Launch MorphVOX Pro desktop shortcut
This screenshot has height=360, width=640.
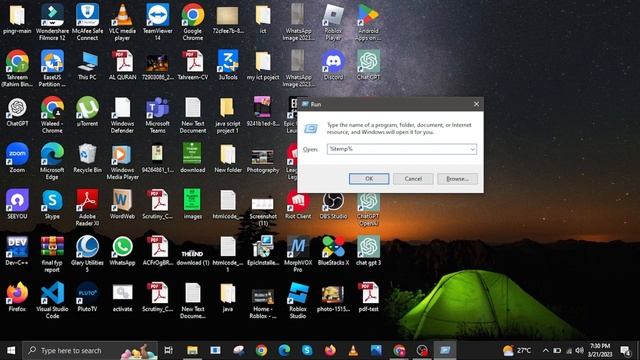pyautogui.click(x=298, y=254)
